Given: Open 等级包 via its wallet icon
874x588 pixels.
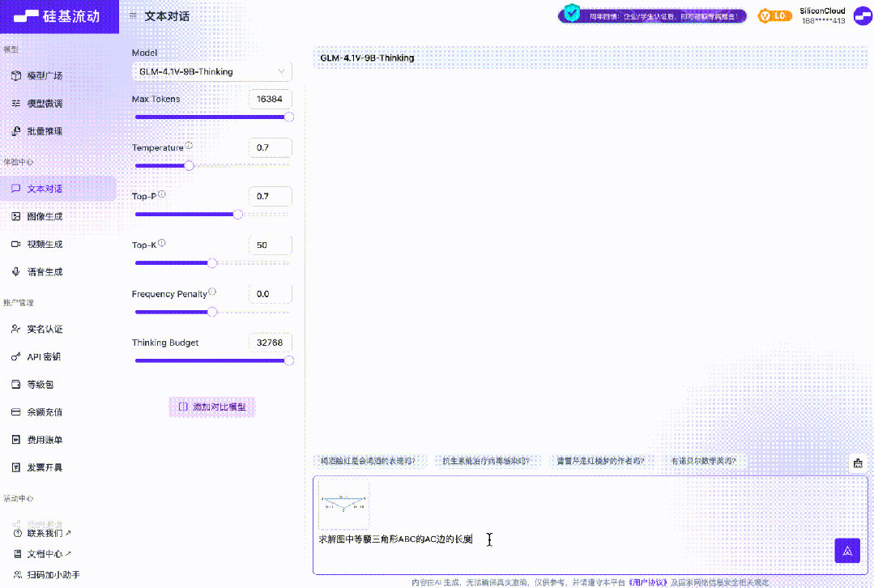Looking at the screenshot, I should pyautogui.click(x=16, y=385).
